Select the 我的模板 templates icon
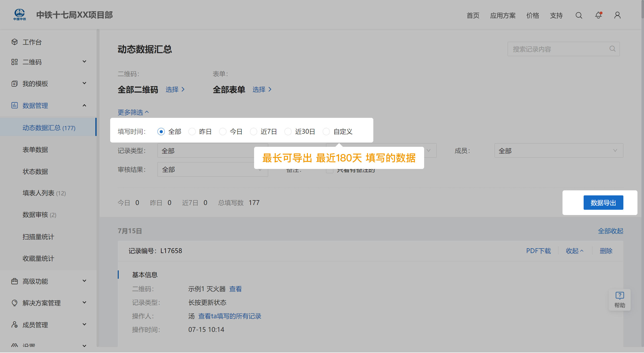The width and height of the screenshot is (644, 353). (14, 83)
